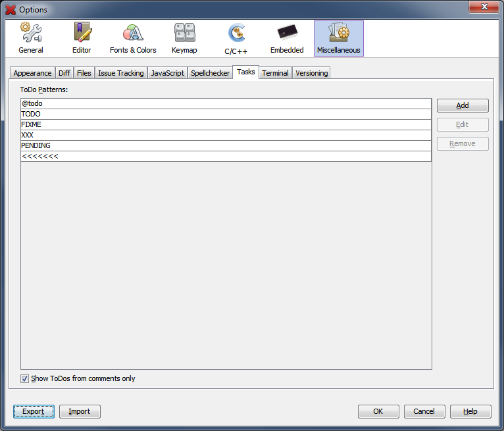
Task: Open the C/C++ options category
Action: 236,38
